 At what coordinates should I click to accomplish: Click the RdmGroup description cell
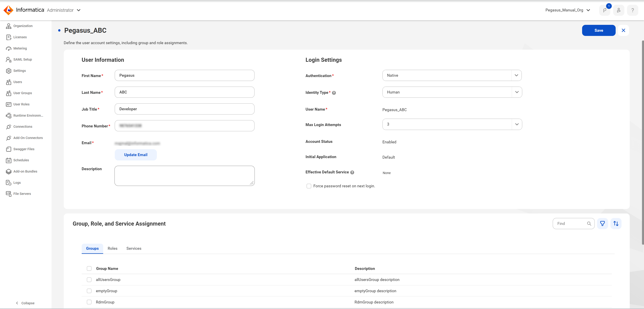tap(374, 302)
